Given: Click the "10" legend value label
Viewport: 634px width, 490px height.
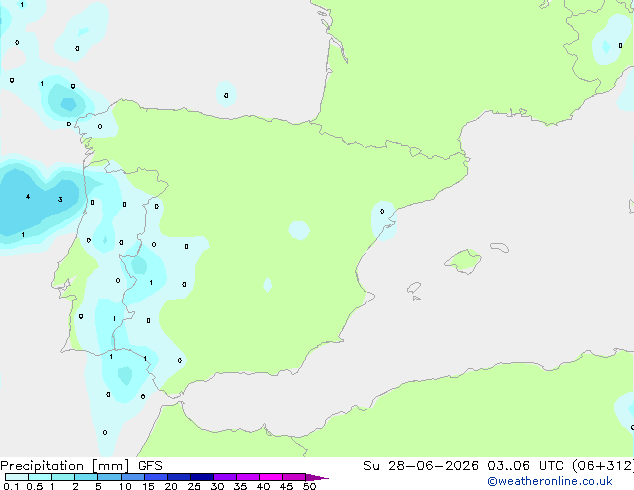Looking at the screenshot, I should coord(125,486).
